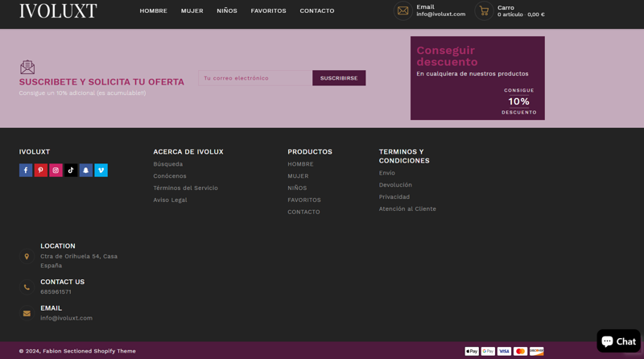The height and width of the screenshot is (359, 644).
Task: Click the envelope Email icon in header
Action: tap(402, 10)
